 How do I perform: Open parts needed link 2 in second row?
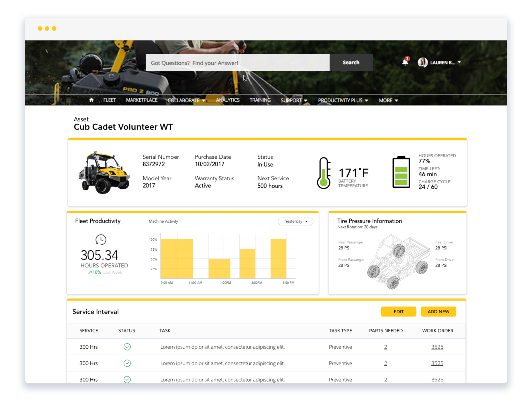pyautogui.click(x=386, y=363)
